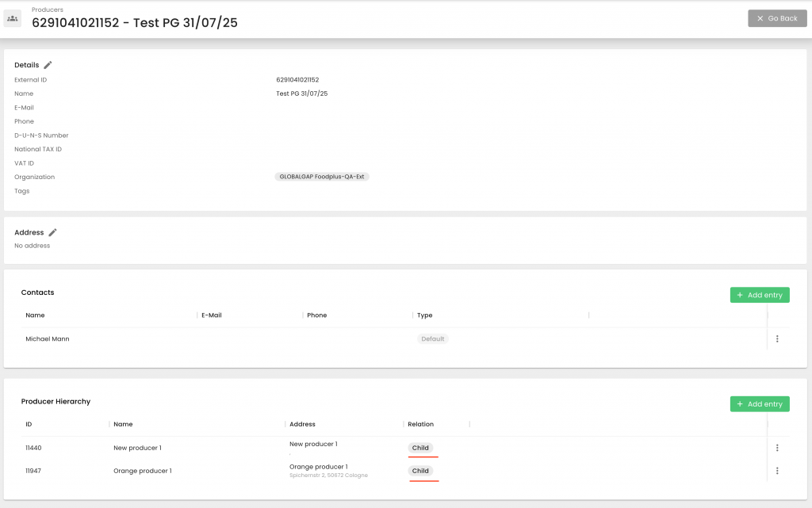Sort contacts by Name column header
The image size is (812, 508).
pos(35,315)
